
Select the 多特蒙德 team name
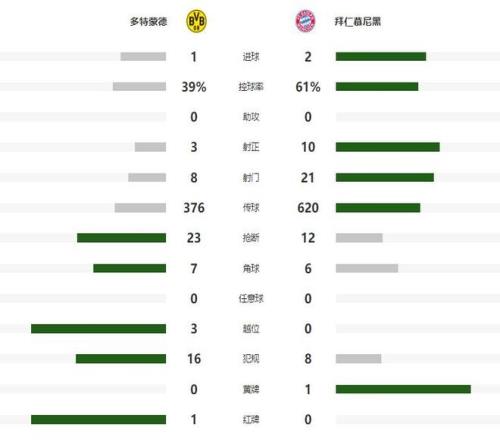(x=149, y=22)
